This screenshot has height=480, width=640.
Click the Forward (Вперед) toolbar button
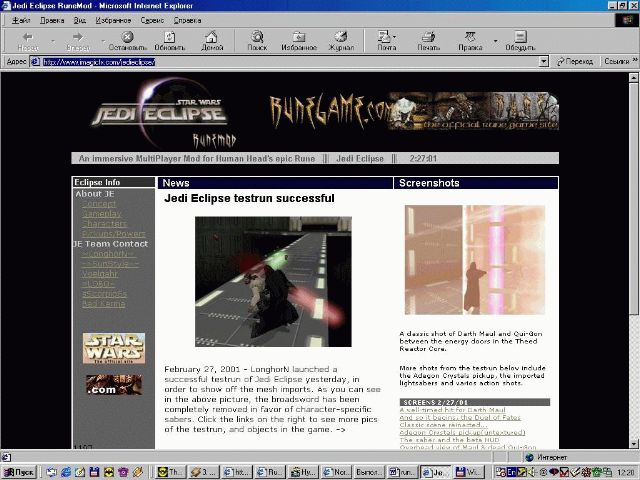point(78,41)
